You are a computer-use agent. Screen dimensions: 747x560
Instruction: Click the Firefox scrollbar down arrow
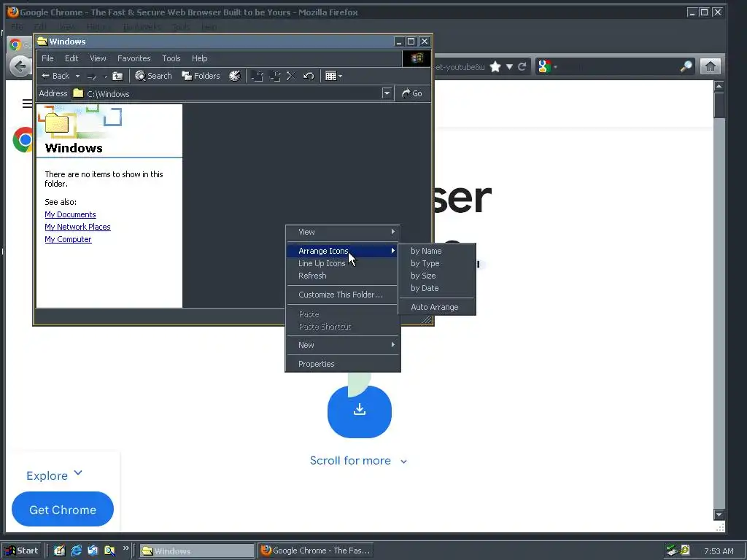point(719,515)
